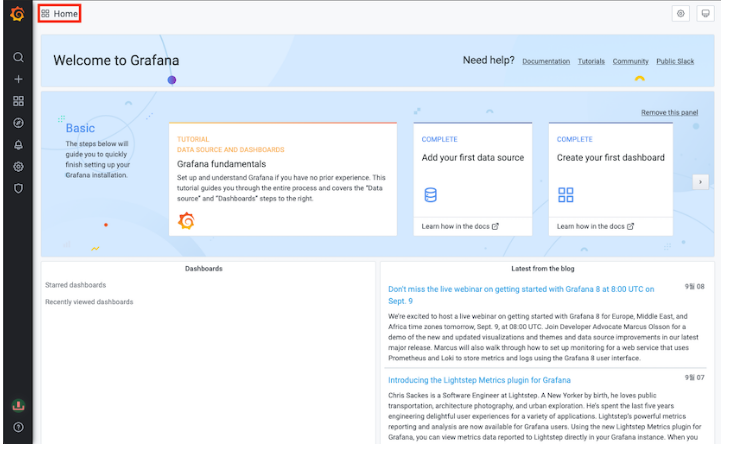Screen dimensions: 741x449
Task: Open the Explore compass icon in sidebar
Action: pyautogui.click(x=18, y=123)
